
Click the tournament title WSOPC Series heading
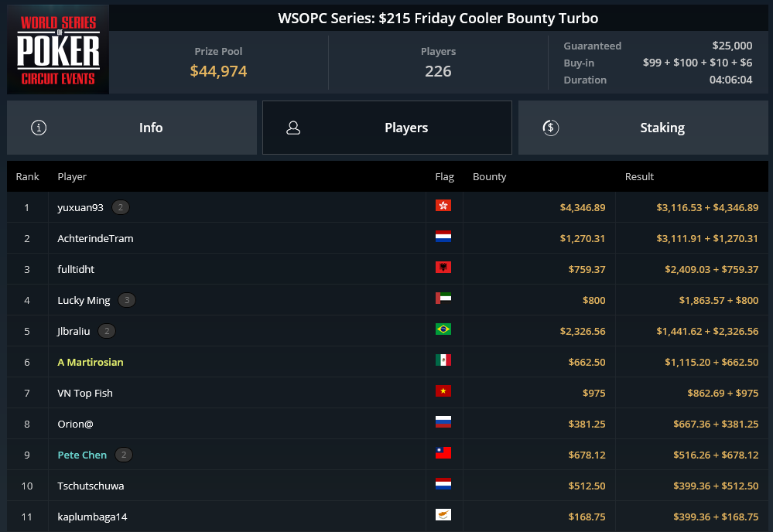coord(438,19)
